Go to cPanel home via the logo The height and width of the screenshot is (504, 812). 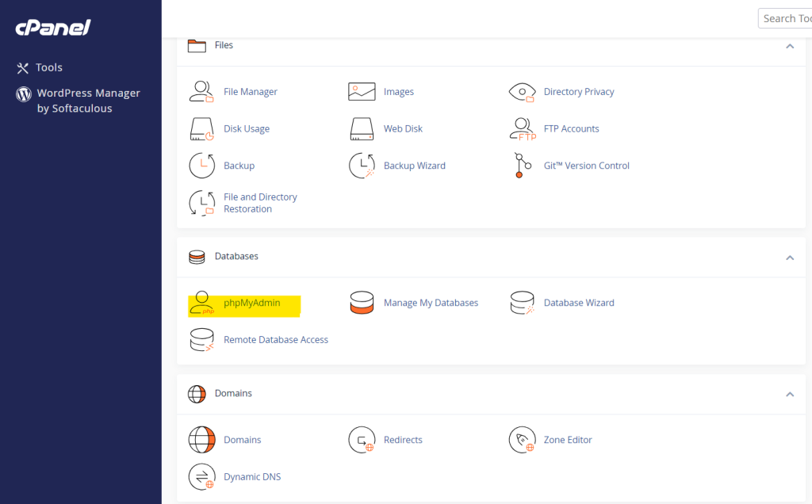(x=51, y=28)
